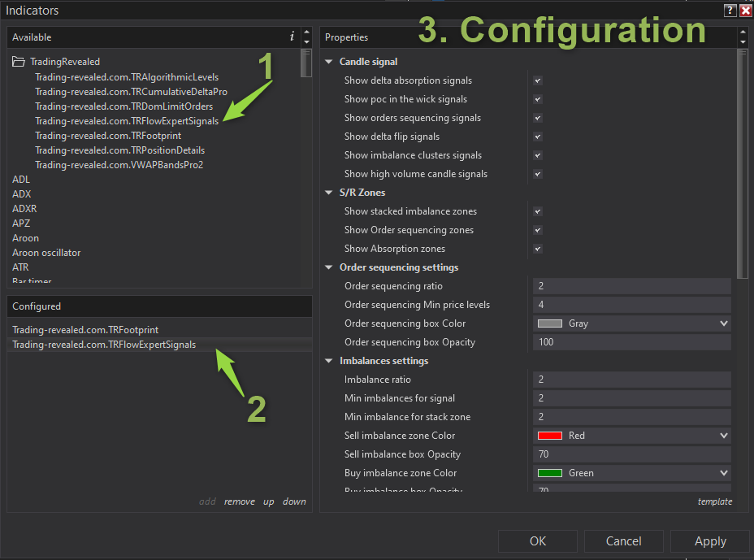Click the down link under Configured
This screenshot has height=560, width=754.
click(294, 501)
